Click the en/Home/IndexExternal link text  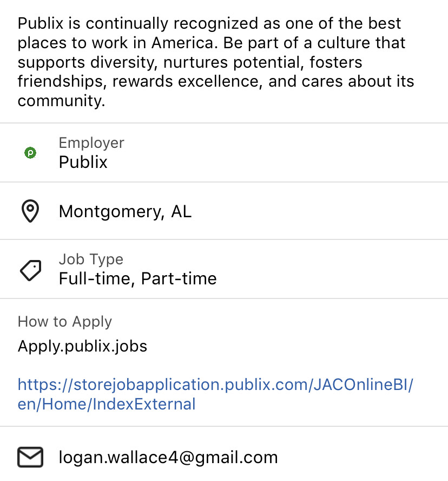tap(107, 404)
